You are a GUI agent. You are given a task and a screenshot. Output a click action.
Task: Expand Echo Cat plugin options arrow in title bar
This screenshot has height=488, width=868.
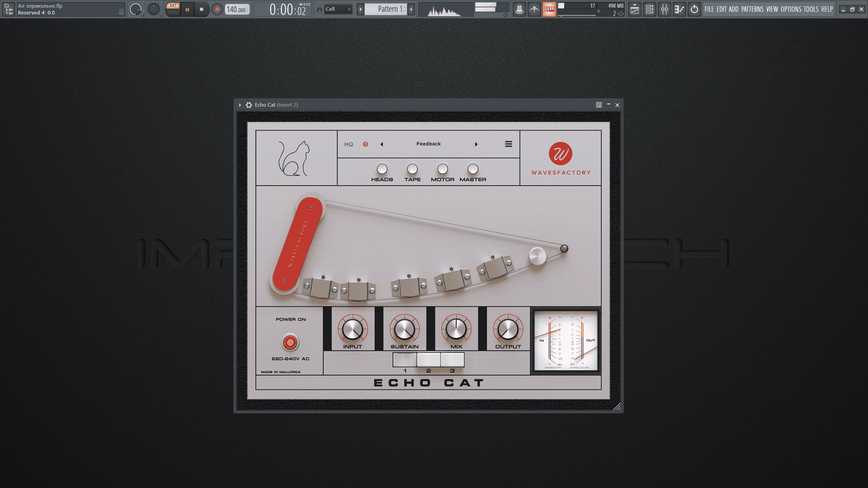(240, 105)
